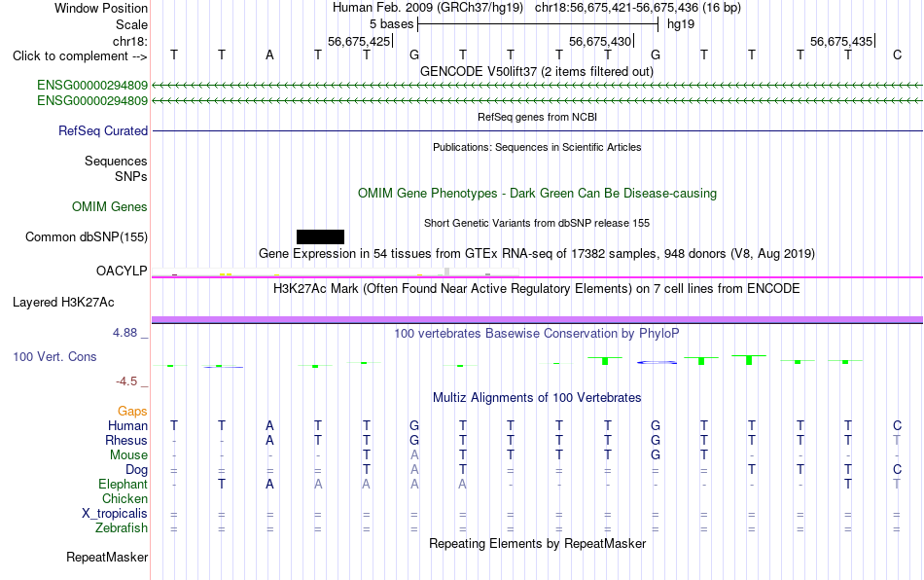Click the 100 Vert. Cons track label
Viewport: 924px width, 580px height.
tap(54, 356)
